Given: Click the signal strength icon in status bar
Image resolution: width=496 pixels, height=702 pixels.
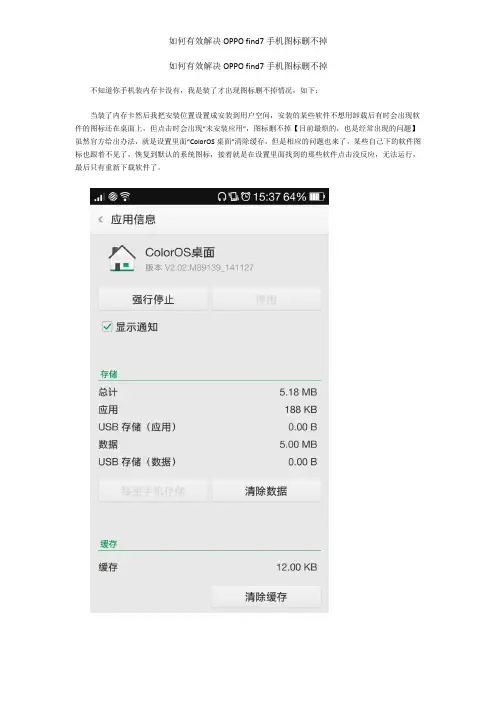Looking at the screenshot, I should [99, 197].
